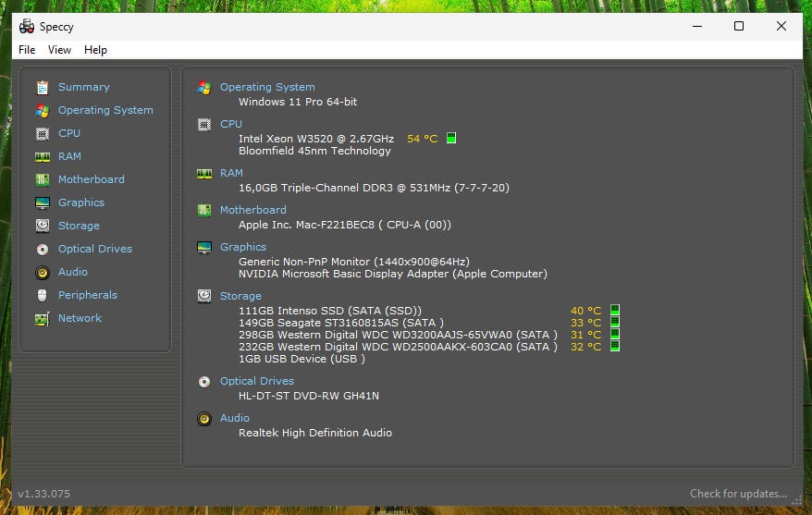Click Windows flag icon beside Operating System heading
The height and width of the screenshot is (515, 812).
coord(204,88)
